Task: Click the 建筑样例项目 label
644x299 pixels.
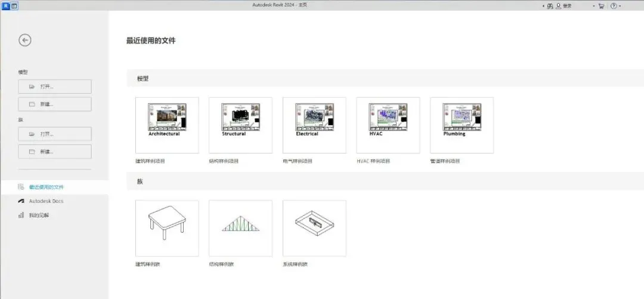Action: (x=150, y=161)
